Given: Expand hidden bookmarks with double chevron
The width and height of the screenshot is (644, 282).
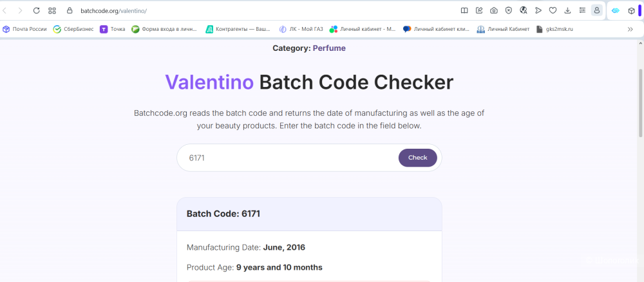Looking at the screenshot, I should [630, 29].
